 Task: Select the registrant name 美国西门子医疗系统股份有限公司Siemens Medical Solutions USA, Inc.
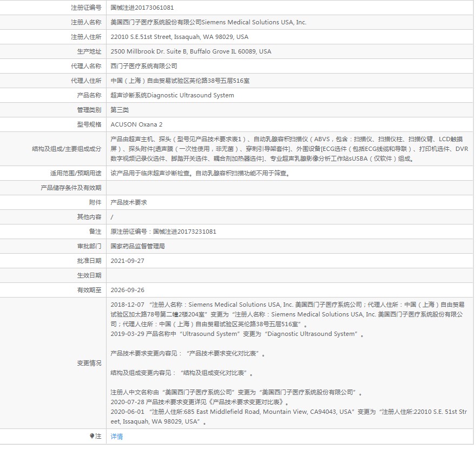coord(209,22)
